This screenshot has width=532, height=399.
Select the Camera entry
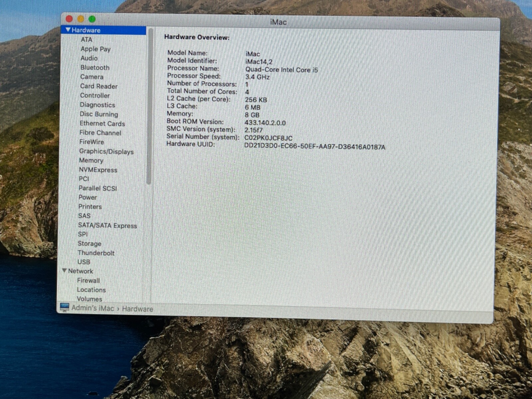pyautogui.click(x=92, y=77)
